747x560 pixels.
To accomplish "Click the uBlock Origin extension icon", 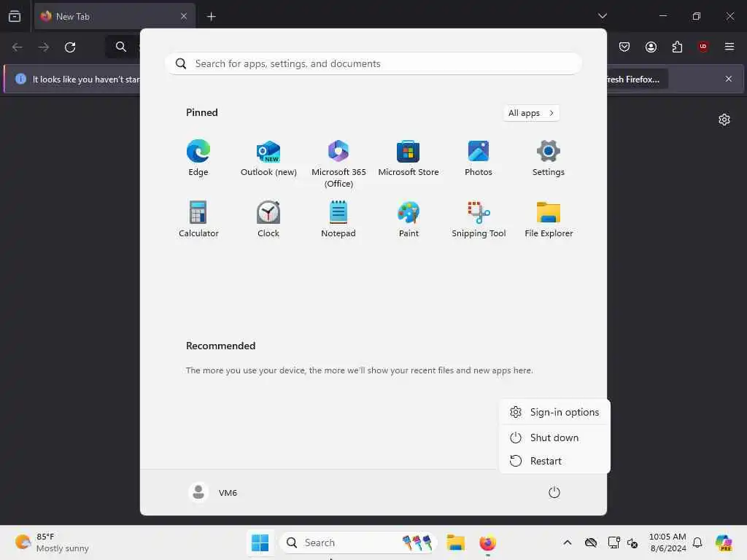I will pos(703,47).
